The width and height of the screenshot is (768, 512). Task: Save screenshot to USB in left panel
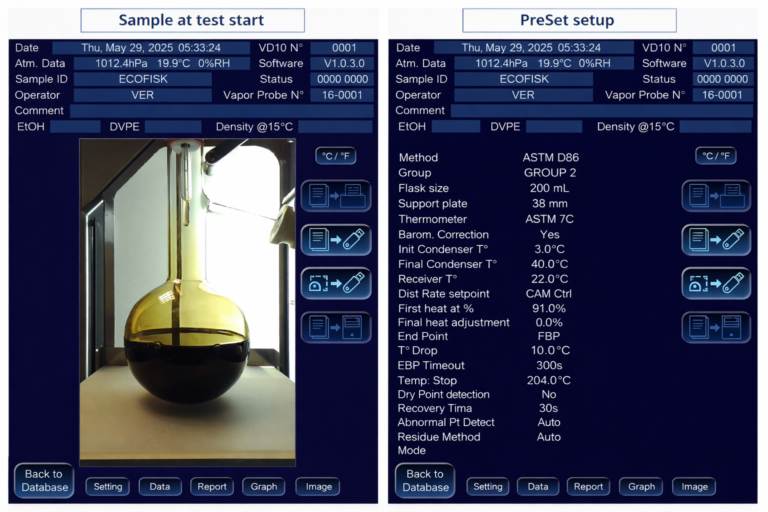(335, 283)
